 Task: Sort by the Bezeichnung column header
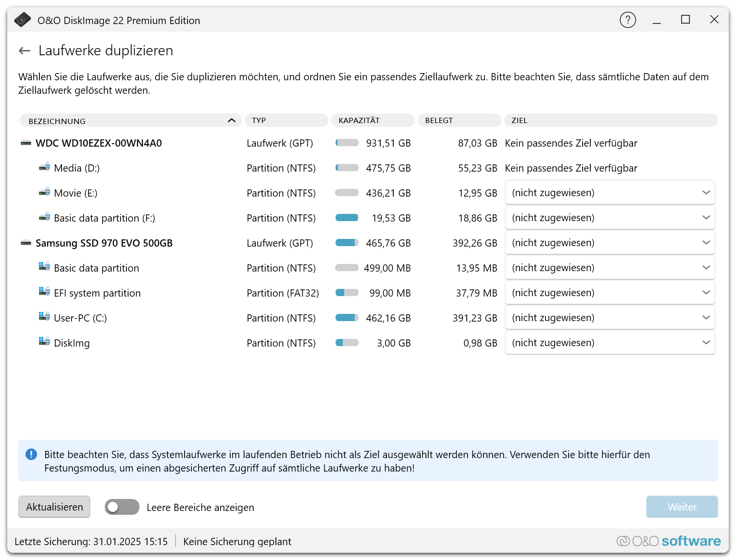[x=130, y=121]
